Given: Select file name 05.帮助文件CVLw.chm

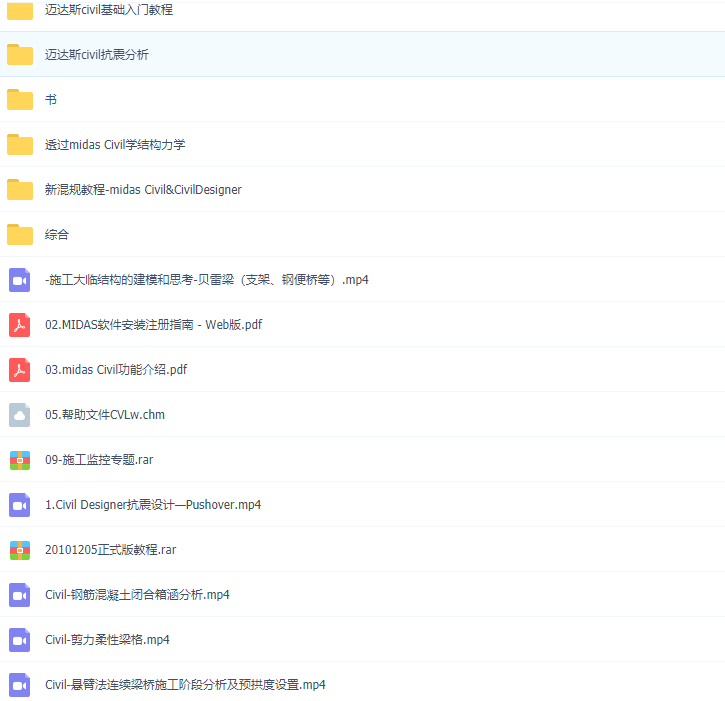Looking at the screenshot, I should [105, 414].
